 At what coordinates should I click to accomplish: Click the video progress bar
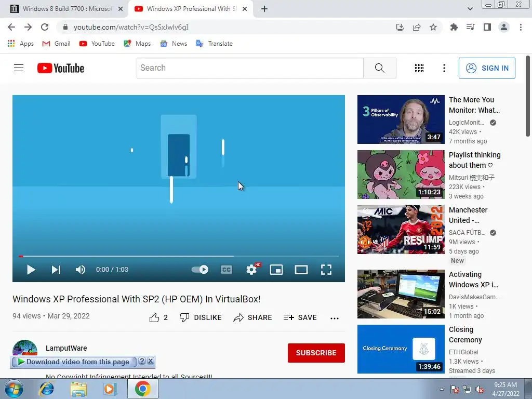[x=179, y=256]
